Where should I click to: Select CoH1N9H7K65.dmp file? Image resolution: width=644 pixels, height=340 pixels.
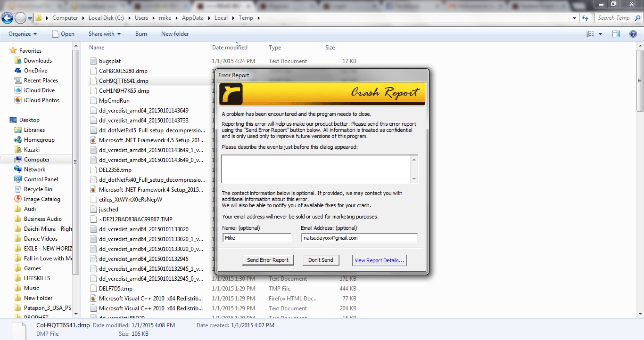tap(124, 91)
